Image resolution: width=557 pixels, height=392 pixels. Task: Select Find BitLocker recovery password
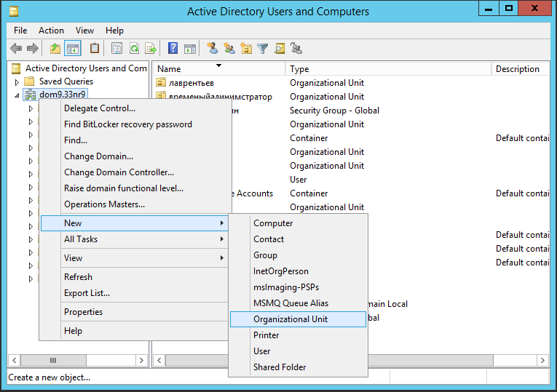134,124
